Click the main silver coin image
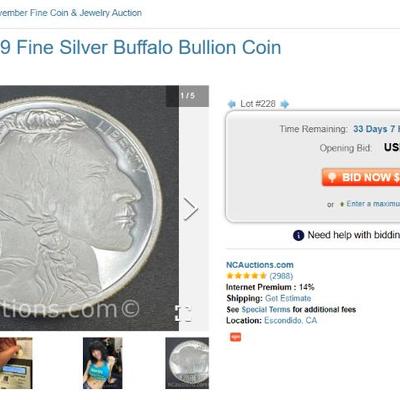The image size is (400, 400). (89, 208)
